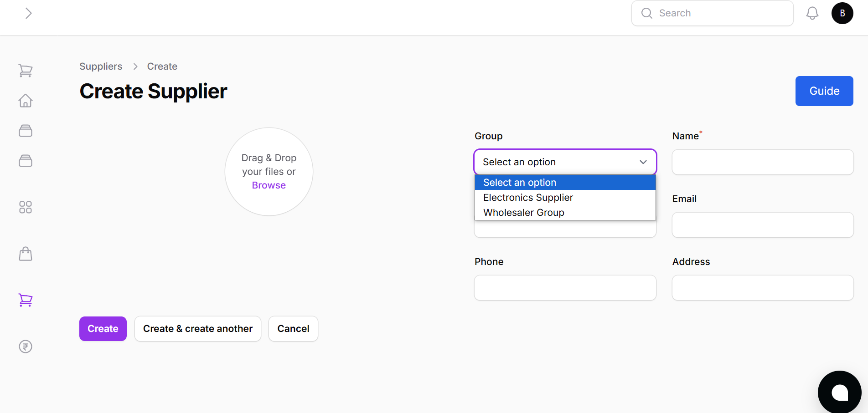Viewport: 868px width, 413px height.
Task: Click the Guide button
Action: coord(824,91)
